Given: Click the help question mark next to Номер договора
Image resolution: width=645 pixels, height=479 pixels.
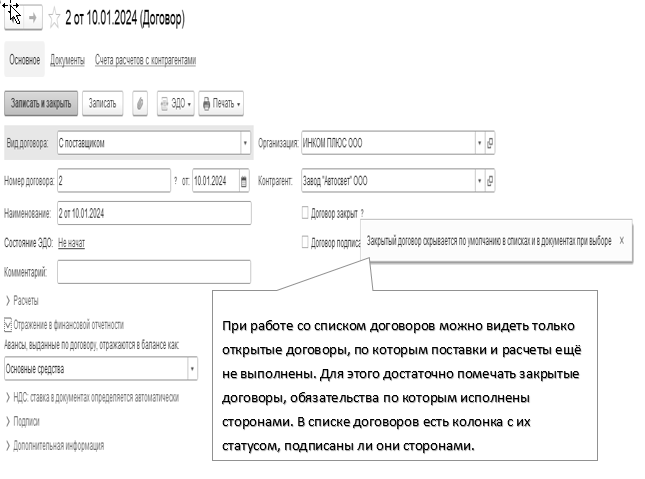Looking at the screenshot, I should [176, 181].
